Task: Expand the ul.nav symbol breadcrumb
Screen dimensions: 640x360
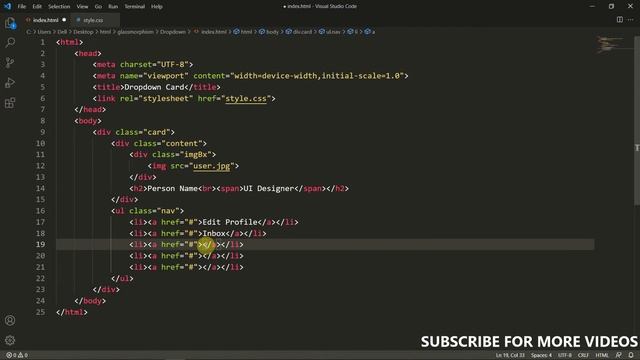Action: 329,32
